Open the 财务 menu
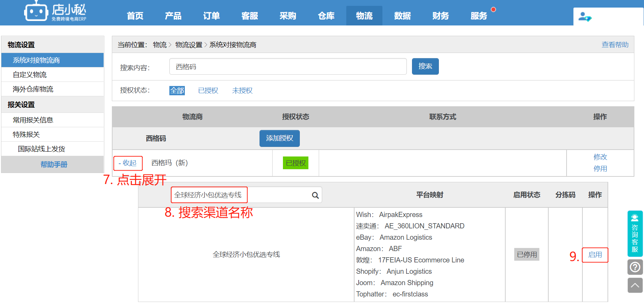Viewport: 644px width, 303px height. pyautogui.click(x=441, y=16)
